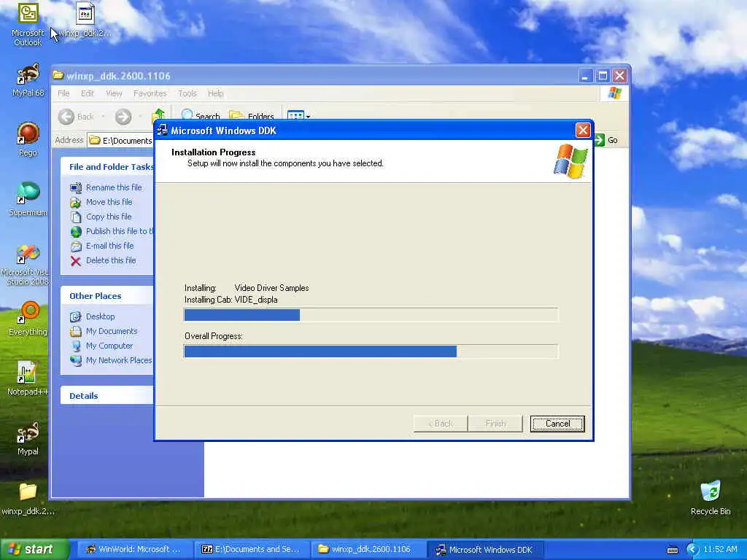
Task: Click the Windows flag logo in Explorer window
Action: click(614, 93)
